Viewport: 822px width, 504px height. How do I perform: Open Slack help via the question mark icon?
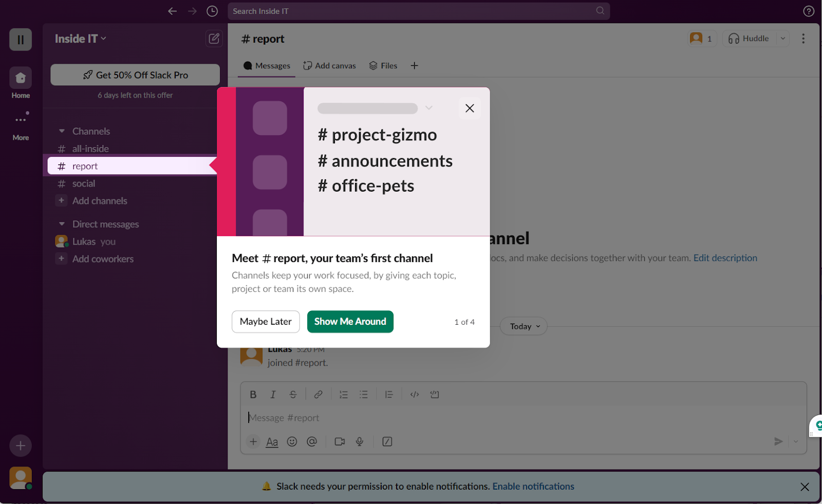click(x=808, y=11)
